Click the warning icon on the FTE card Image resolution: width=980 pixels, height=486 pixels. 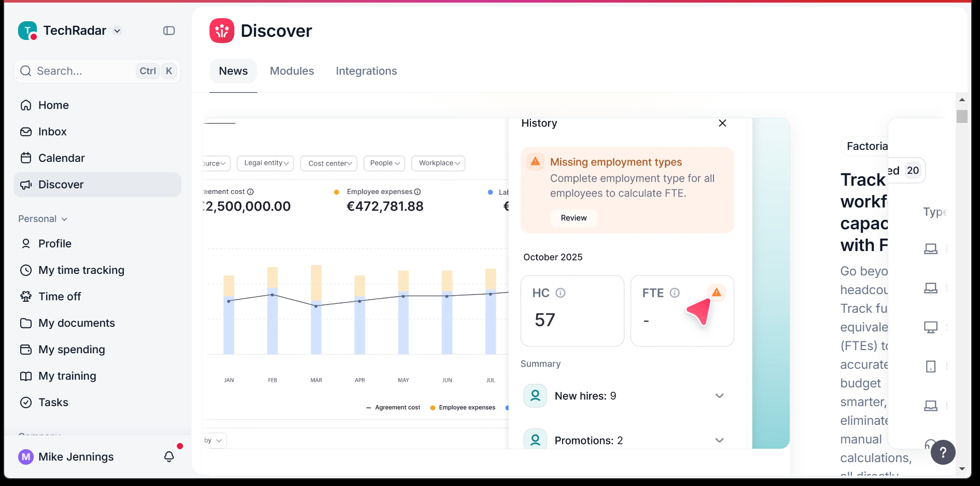(x=717, y=292)
